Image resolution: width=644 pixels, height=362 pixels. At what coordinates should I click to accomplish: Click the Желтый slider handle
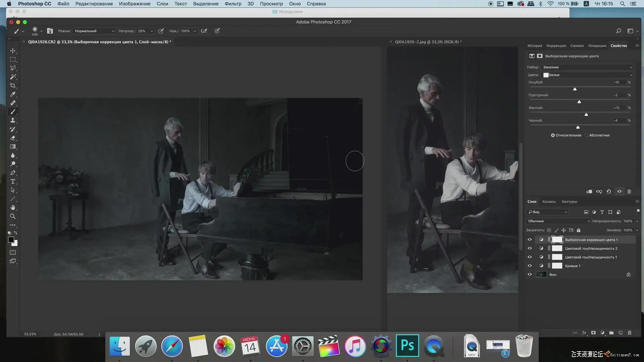pos(586,115)
